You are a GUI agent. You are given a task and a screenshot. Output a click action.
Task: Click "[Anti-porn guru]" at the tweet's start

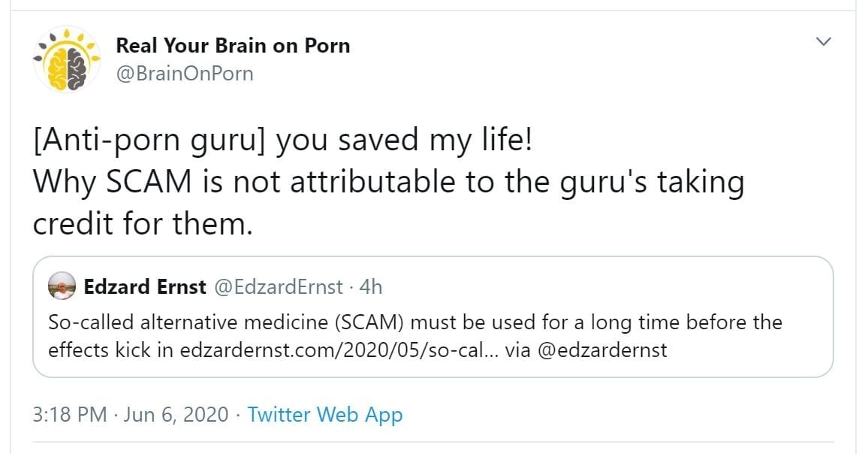[x=150, y=141]
